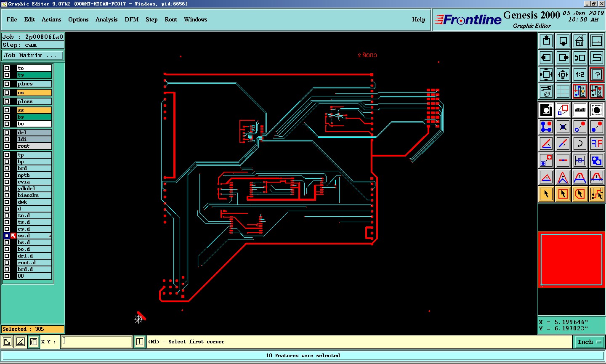
Task: Select the ydkdrl layer row
Action: [35, 189]
